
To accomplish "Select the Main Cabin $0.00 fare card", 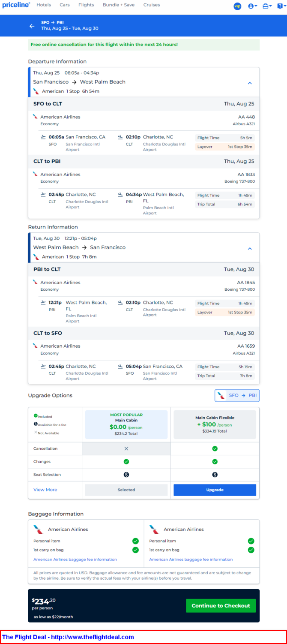I will pos(126,424).
